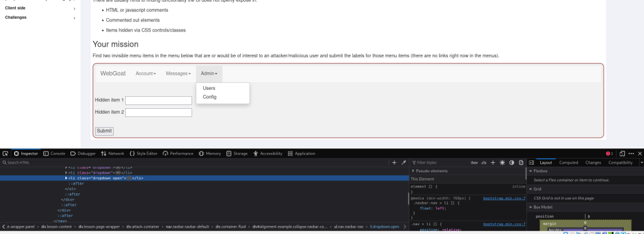Click the Search HTML magnifier icon

click(x=4, y=162)
